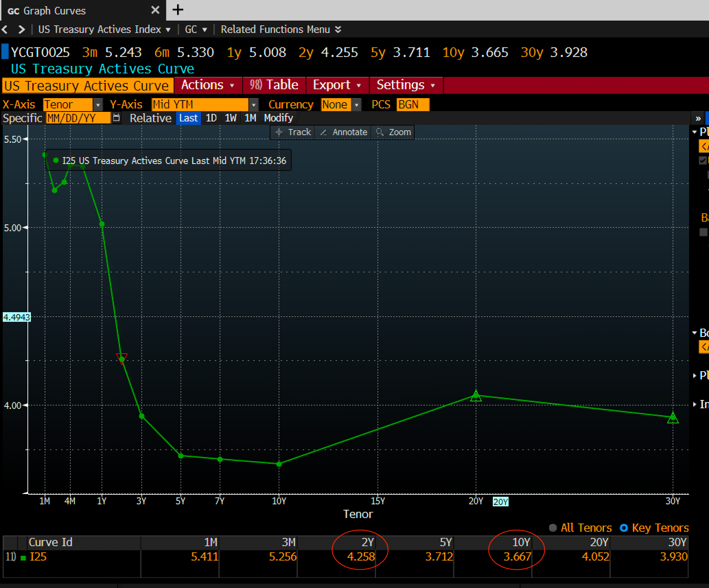Open the Currency None dropdown
Screen dimensions: 709x588
click(x=357, y=105)
